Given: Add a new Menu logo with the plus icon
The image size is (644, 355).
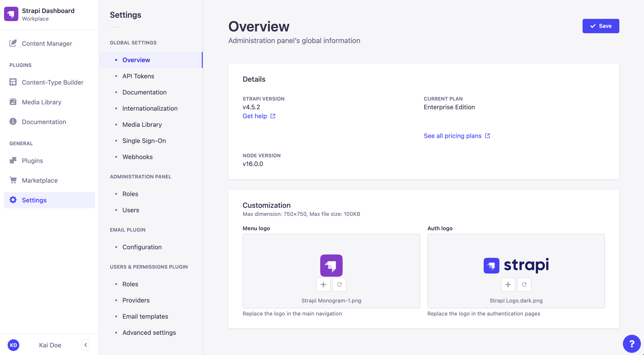Looking at the screenshot, I should [x=323, y=285].
